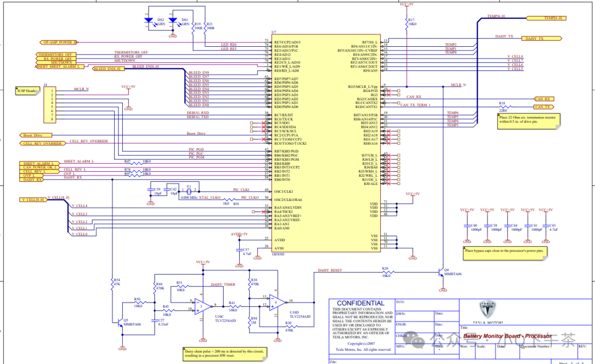Viewport: 595px width, 364px height.
Task: Select capacitor C37 4.7uF
Action: pyautogui.click(x=239, y=251)
